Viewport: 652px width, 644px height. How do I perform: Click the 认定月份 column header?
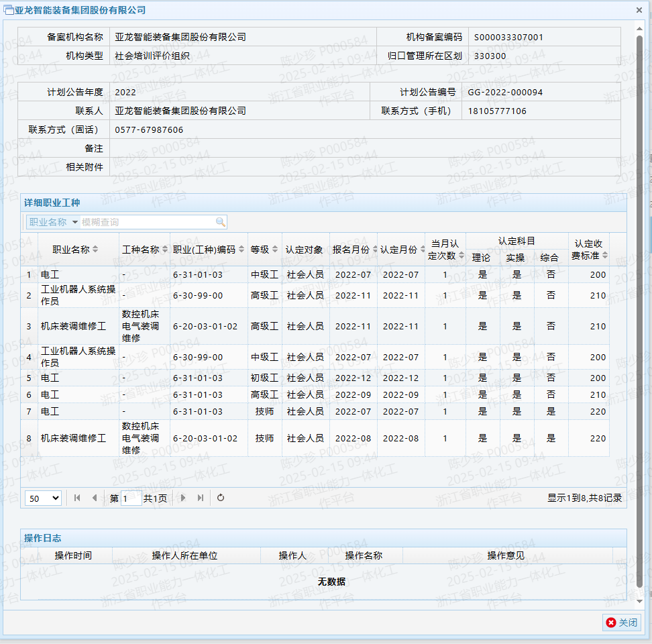pos(400,250)
